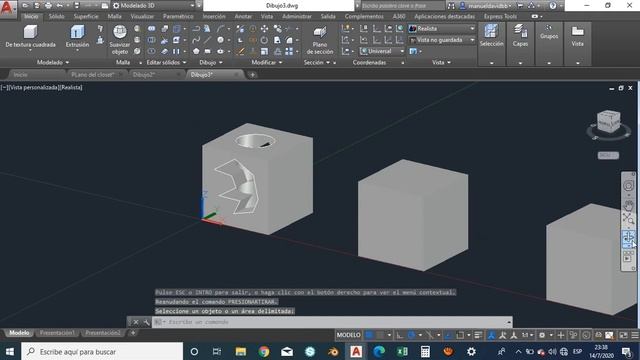The image size is (640, 360).
Task: Toggle the grid display in status bar
Action: point(369,335)
